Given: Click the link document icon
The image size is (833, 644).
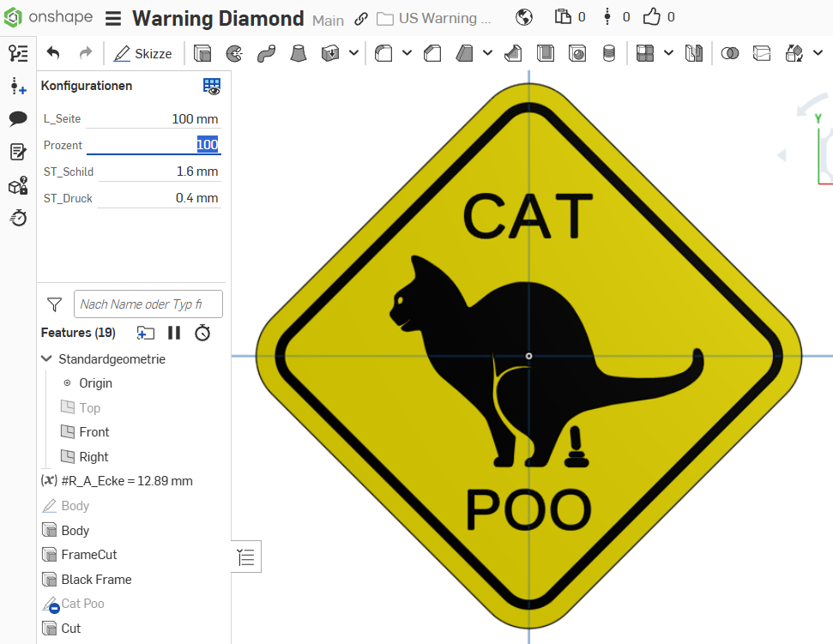Looking at the screenshot, I should point(360,19).
